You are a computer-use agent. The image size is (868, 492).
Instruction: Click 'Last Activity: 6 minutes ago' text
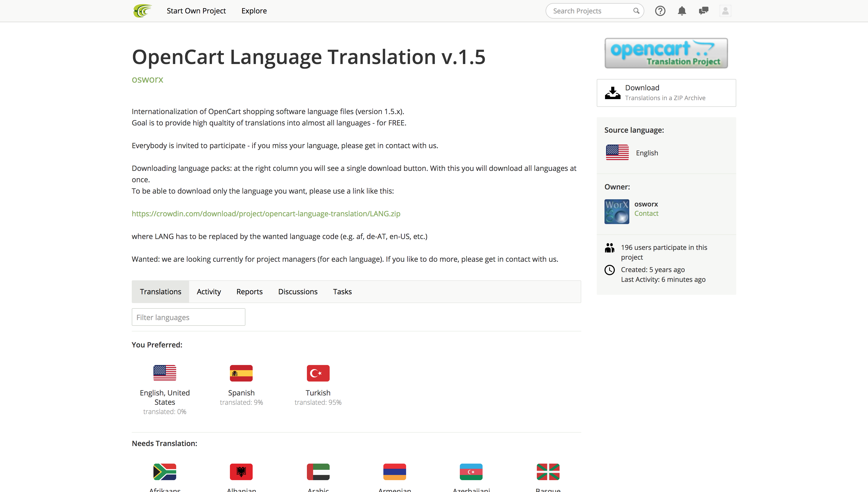coord(663,280)
